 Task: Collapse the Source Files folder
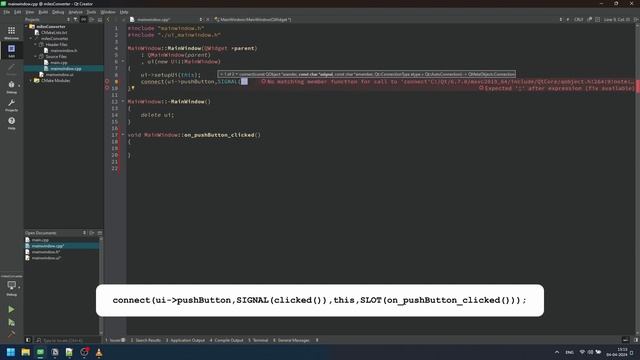36,57
